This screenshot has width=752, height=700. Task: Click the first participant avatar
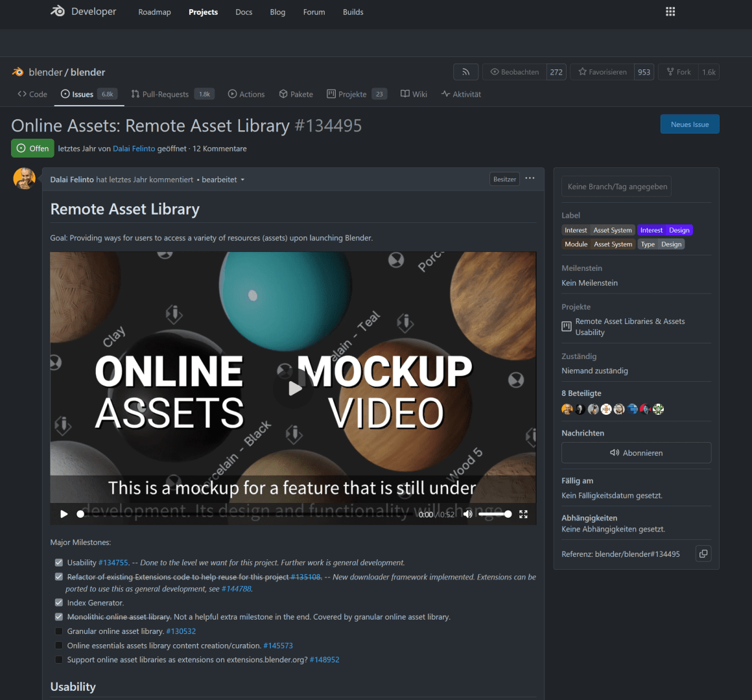point(567,409)
